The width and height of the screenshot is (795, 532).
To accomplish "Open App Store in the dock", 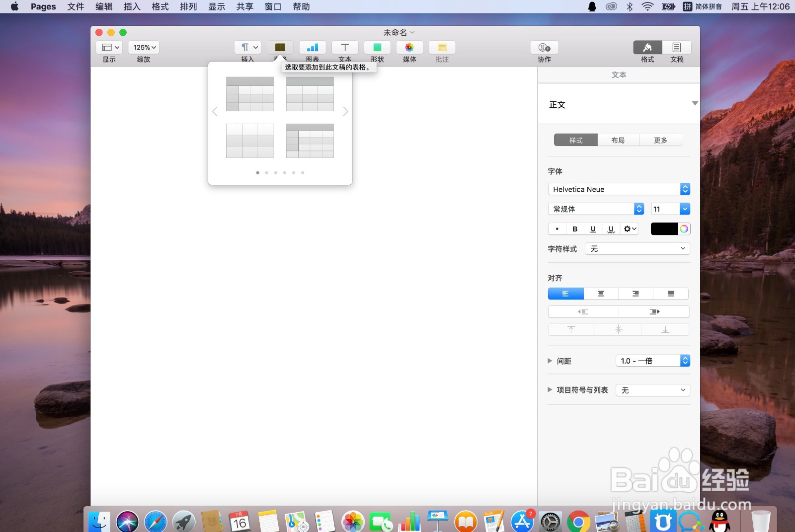I will coord(522,522).
